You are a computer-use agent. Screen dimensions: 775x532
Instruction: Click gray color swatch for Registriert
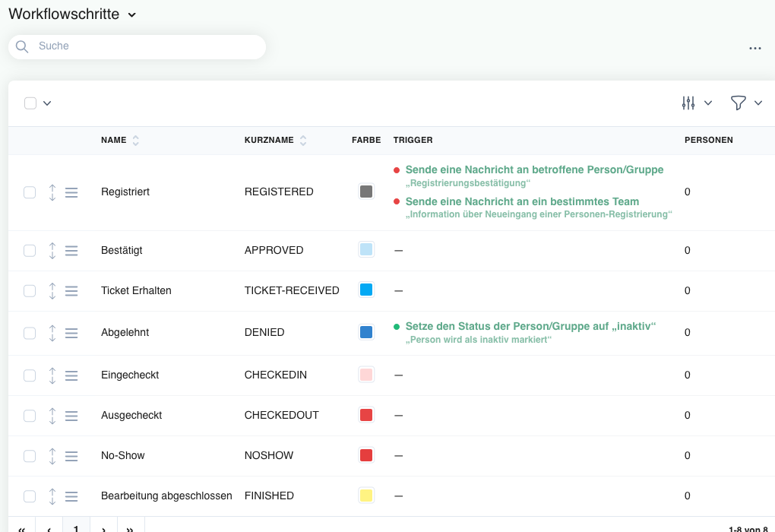pyautogui.click(x=366, y=192)
